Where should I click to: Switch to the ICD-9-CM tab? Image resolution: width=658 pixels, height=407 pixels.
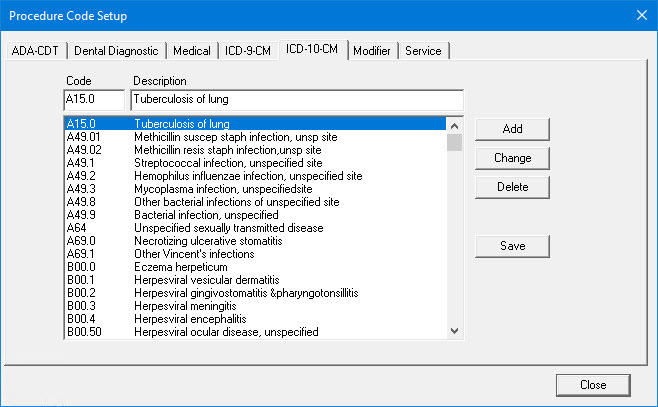(x=248, y=51)
